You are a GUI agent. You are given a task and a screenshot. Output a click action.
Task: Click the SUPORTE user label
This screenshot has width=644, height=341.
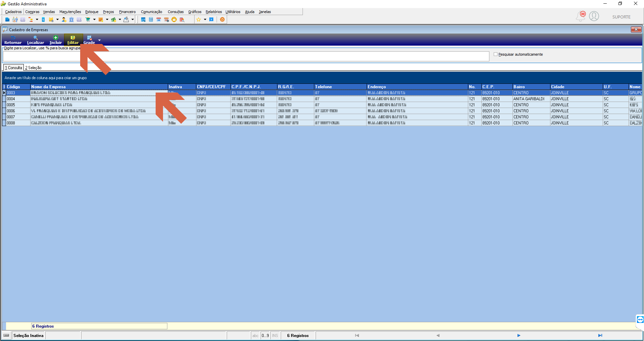[621, 17]
